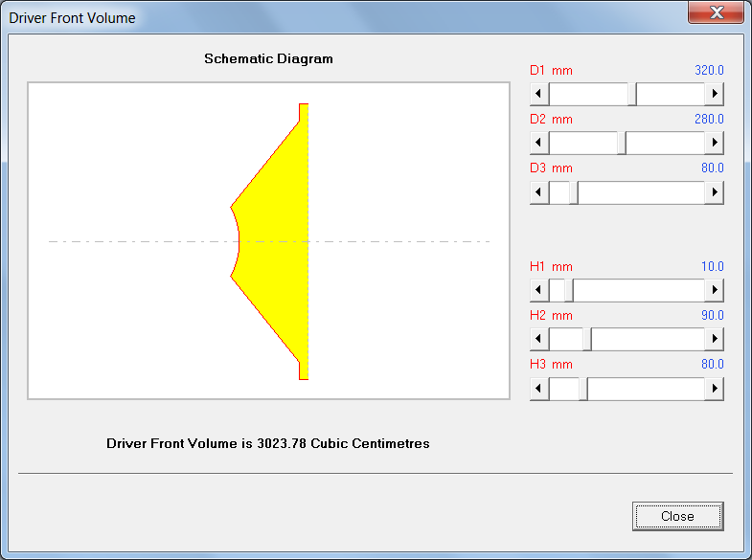Click the D2 value 280.0
Viewport: 752px width, 560px height.
click(709, 120)
